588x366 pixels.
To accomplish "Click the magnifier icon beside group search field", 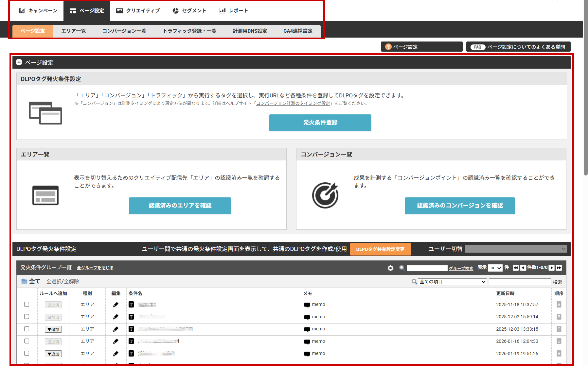I will click(402, 268).
